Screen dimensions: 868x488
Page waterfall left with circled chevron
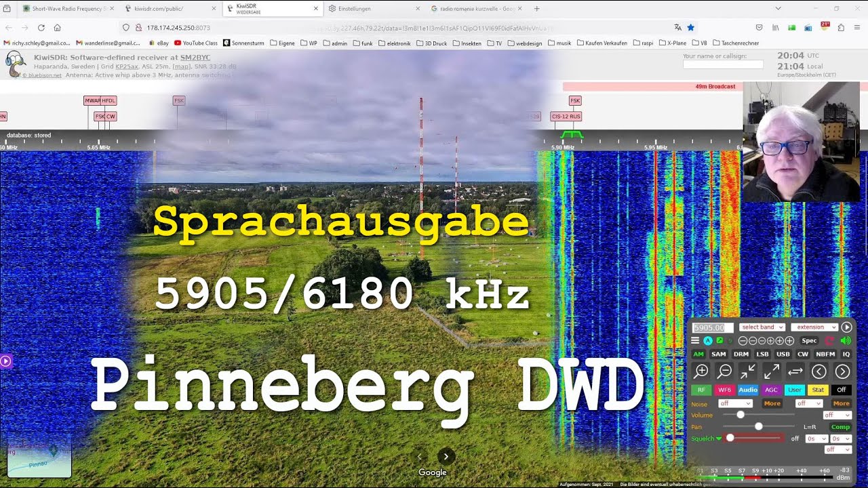(819, 371)
